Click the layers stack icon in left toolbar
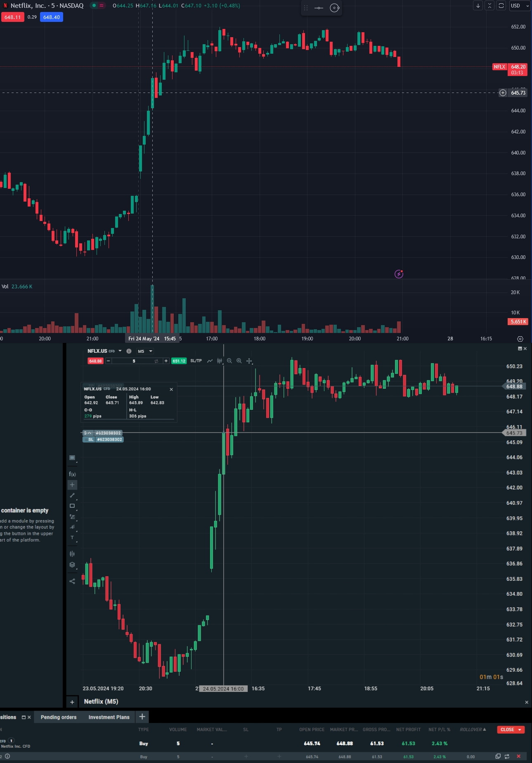532x763 pixels. [x=72, y=565]
